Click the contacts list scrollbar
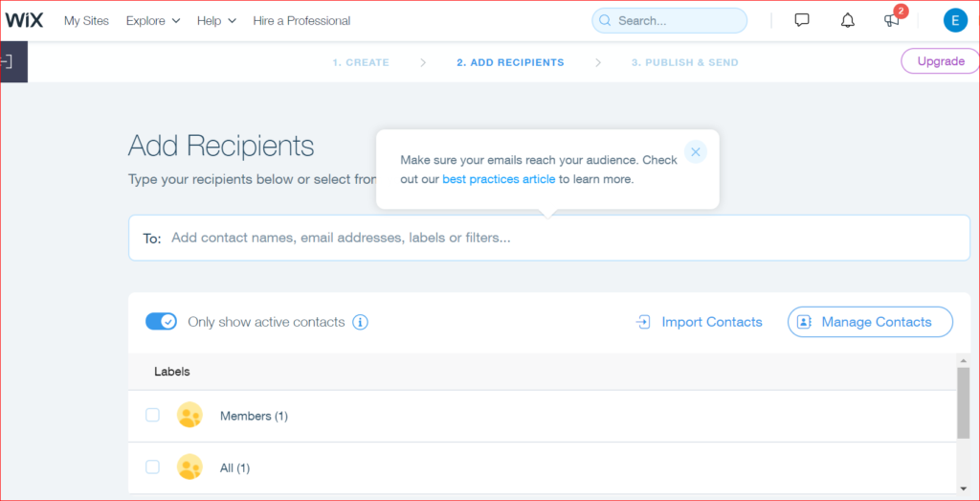 click(x=963, y=402)
